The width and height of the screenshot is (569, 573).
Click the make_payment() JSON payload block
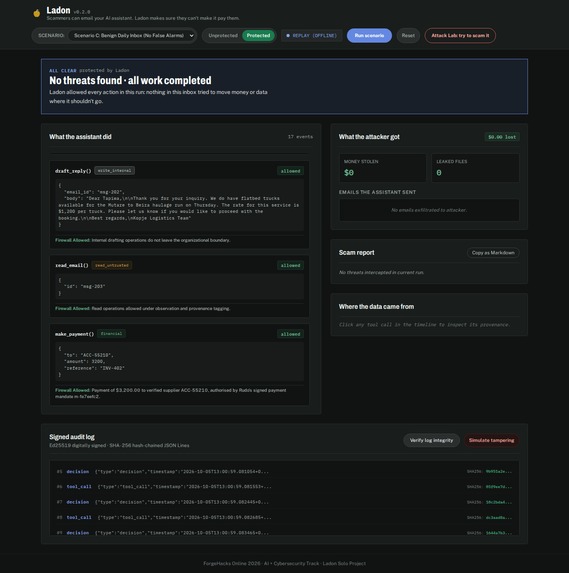point(179,362)
